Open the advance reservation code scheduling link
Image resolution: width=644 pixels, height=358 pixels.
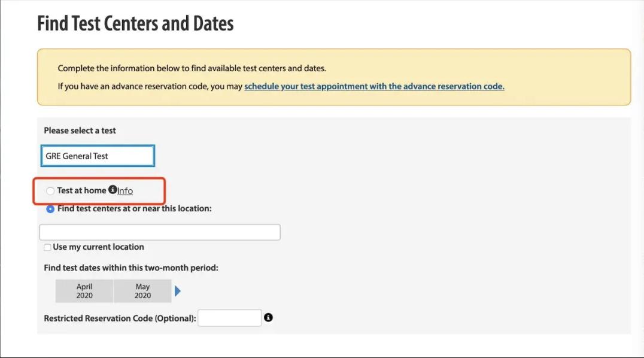(374, 86)
